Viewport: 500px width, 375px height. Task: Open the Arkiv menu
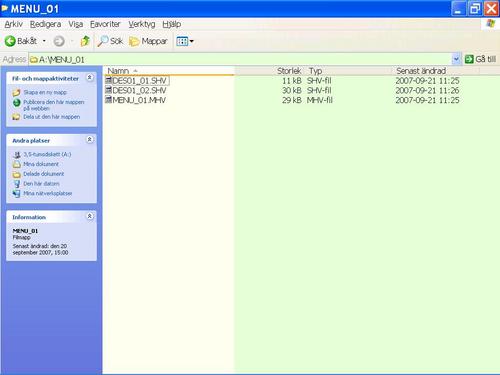pos(13,24)
